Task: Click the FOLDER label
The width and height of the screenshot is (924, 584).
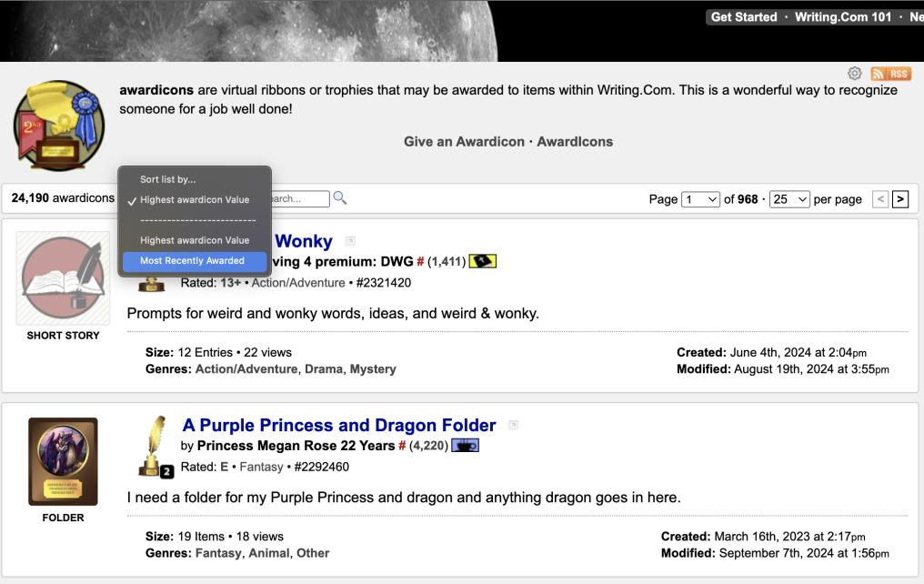Action: [x=63, y=518]
